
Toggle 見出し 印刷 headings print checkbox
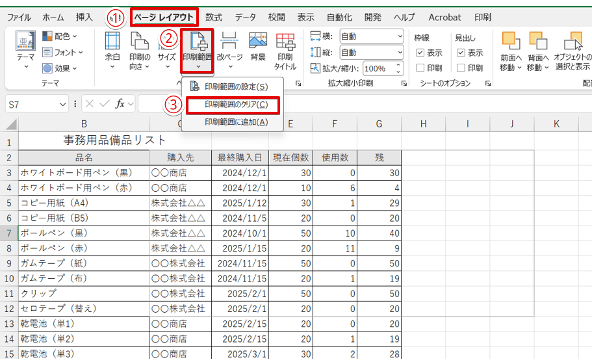click(x=461, y=68)
